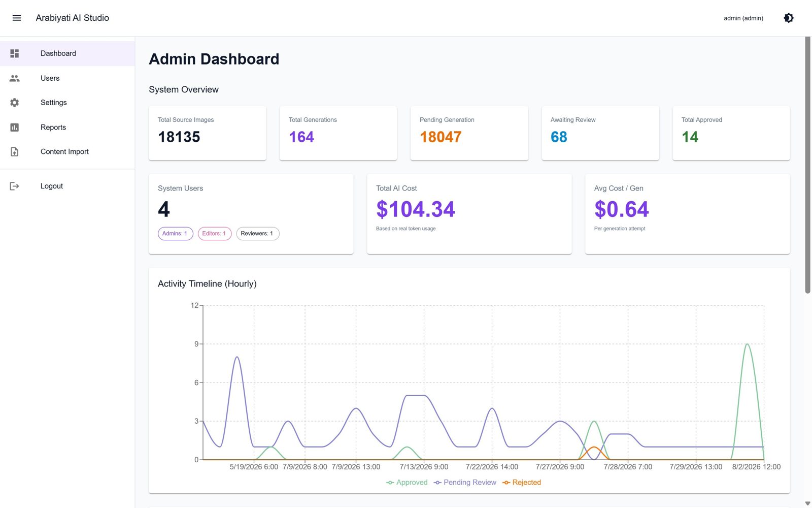Click the Dashboard grid icon

pyautogui.click(x=15, y=53)
